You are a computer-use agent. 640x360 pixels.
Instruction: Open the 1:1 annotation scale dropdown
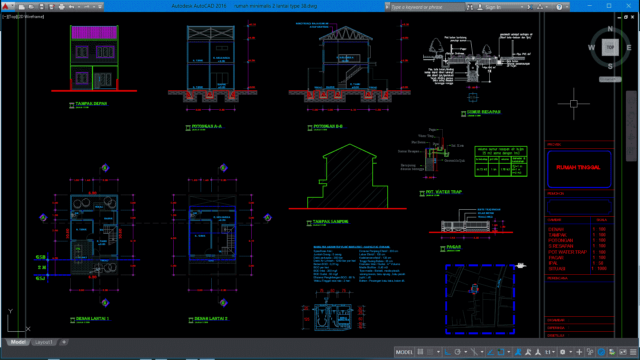(x=549, y=352)
